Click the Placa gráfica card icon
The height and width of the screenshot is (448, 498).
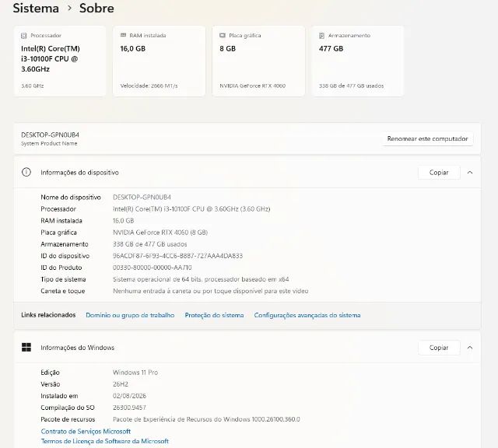[x=223, y=35]
